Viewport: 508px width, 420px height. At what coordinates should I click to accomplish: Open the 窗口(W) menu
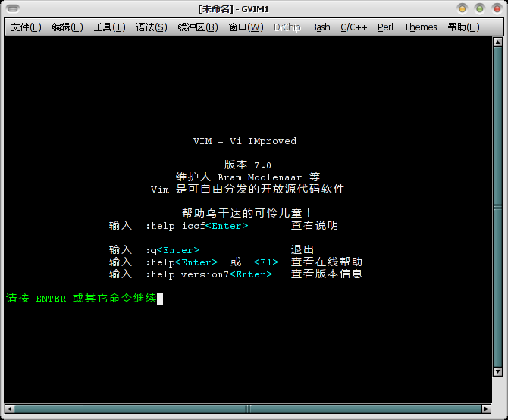246,27
